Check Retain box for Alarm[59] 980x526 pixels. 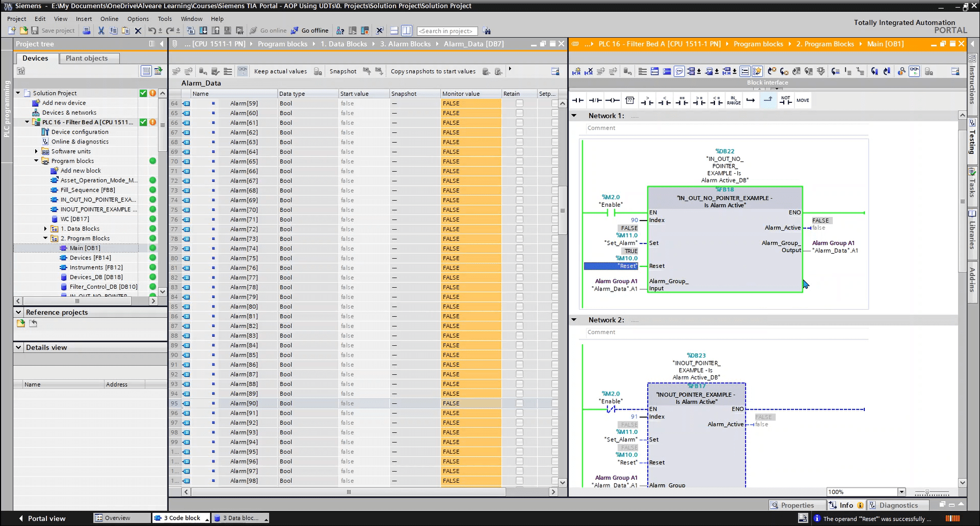coord(519,103)
